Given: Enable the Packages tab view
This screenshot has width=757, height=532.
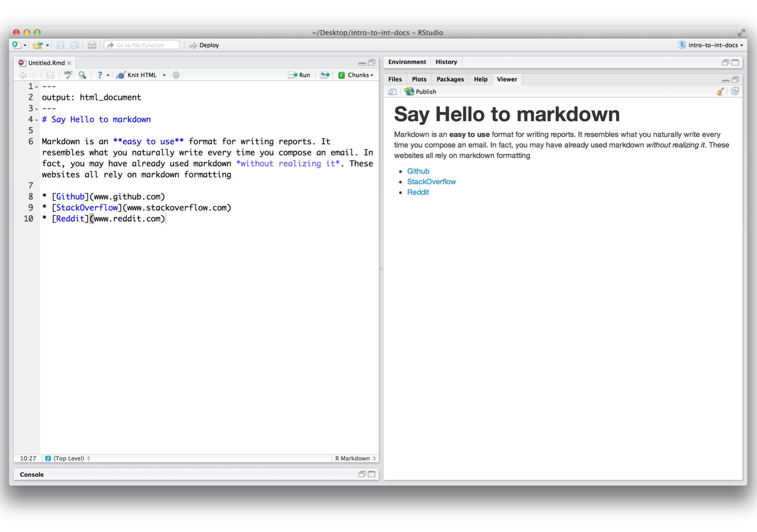Looking at the screenshot, I should click(x=450, y=79).
